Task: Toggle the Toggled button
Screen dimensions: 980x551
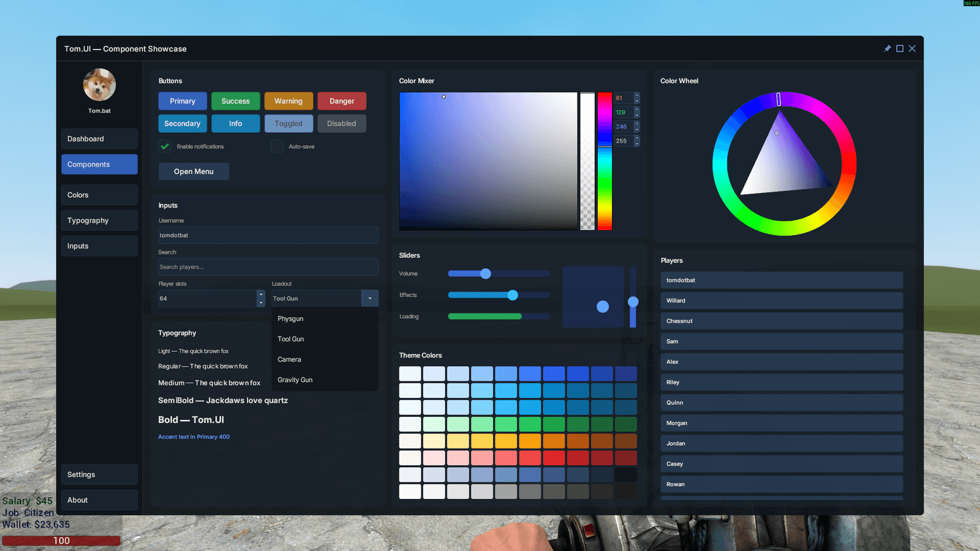Action: [288, 124]
